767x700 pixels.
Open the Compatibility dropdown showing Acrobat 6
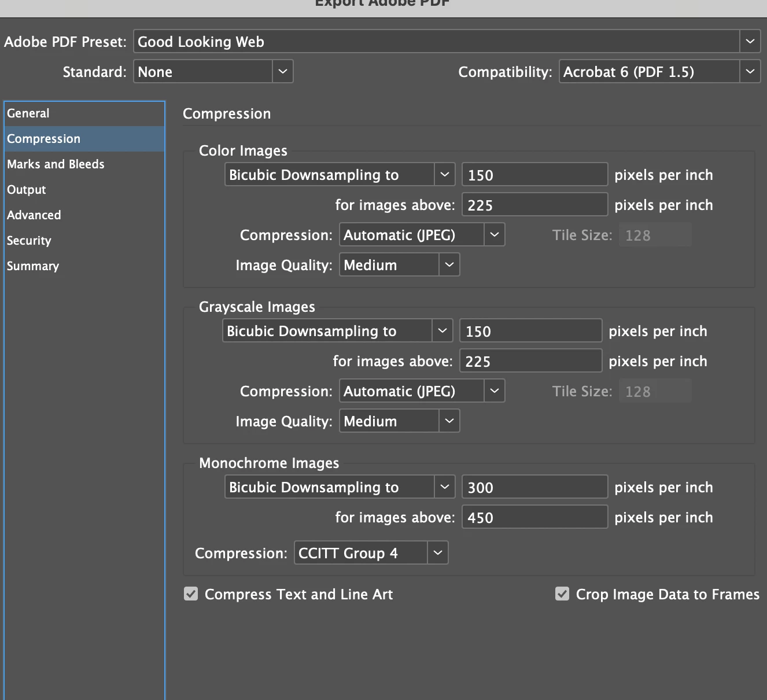coord(659,72)
